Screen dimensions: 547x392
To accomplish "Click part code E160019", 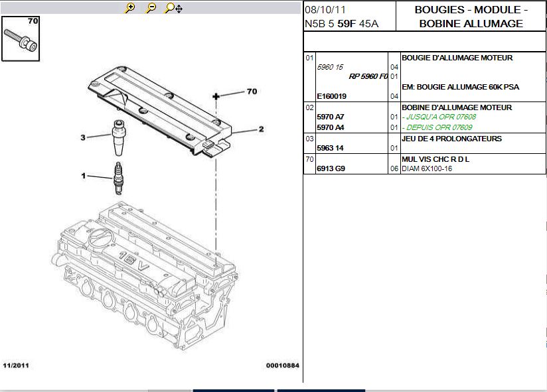I will (332, 96).
